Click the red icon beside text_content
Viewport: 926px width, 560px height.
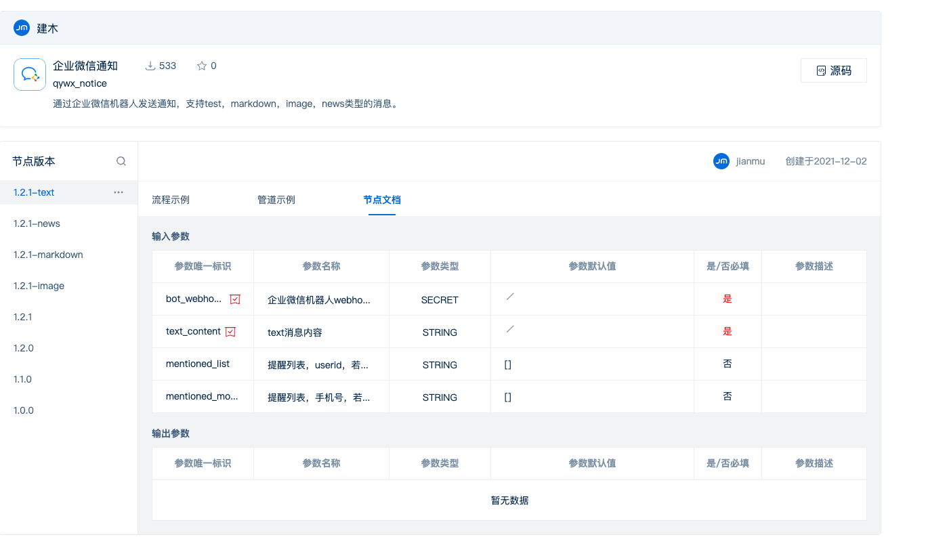coord(230,331)
